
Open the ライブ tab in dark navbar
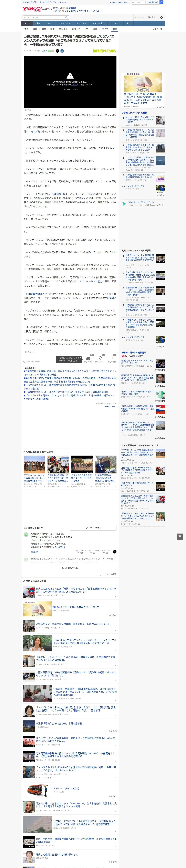point(49,24)
